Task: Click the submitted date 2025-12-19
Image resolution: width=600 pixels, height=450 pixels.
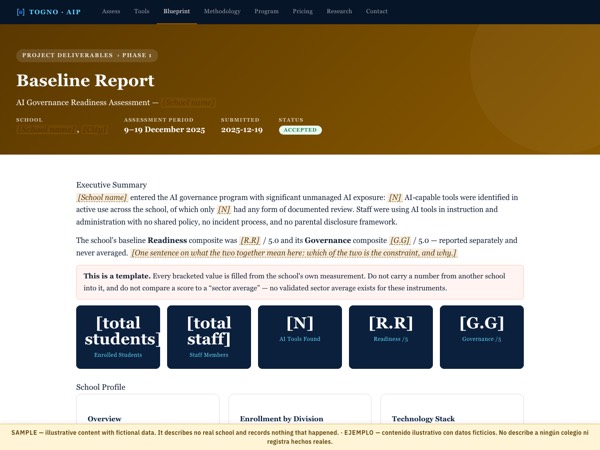Action: pyautogui.click(x=241, y=130)
